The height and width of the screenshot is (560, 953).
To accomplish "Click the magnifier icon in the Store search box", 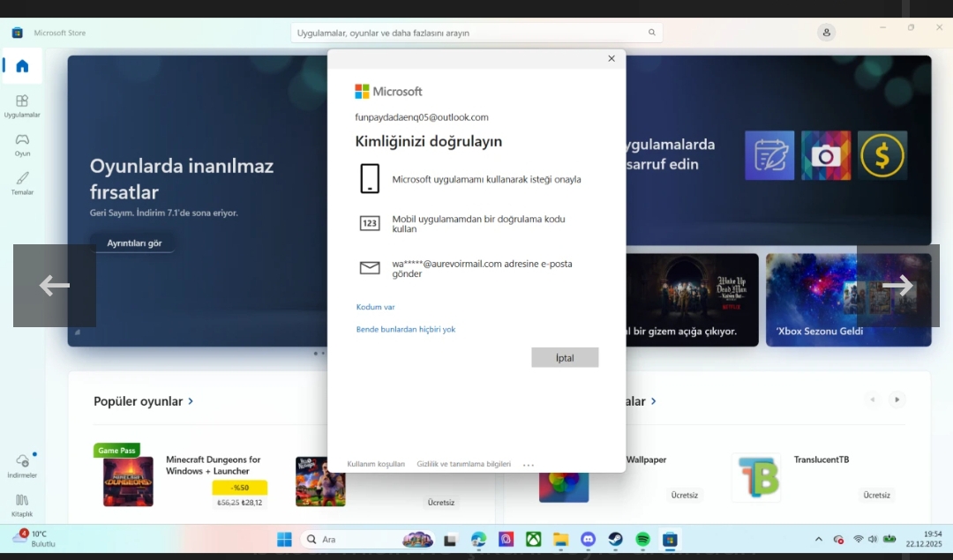I will [651, 33].
